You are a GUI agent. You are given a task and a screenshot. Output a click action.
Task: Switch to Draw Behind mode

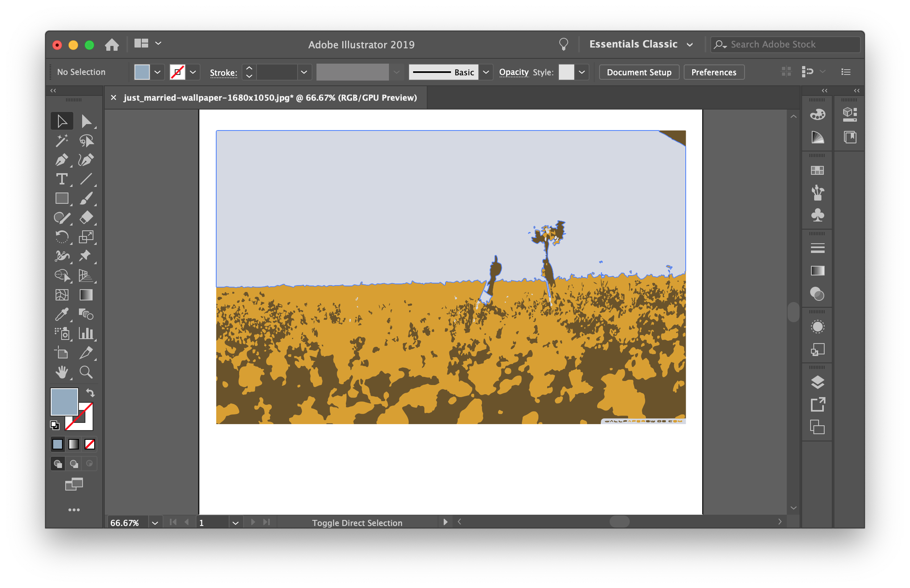74,464
